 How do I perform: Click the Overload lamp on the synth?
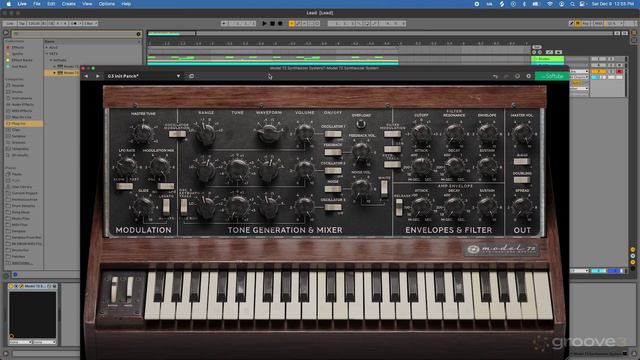coord(360,124)
